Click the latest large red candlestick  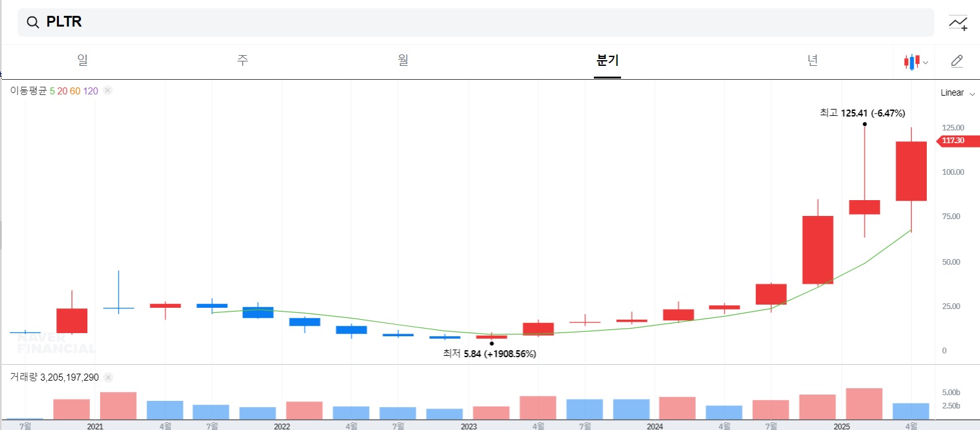coord(911,171)
